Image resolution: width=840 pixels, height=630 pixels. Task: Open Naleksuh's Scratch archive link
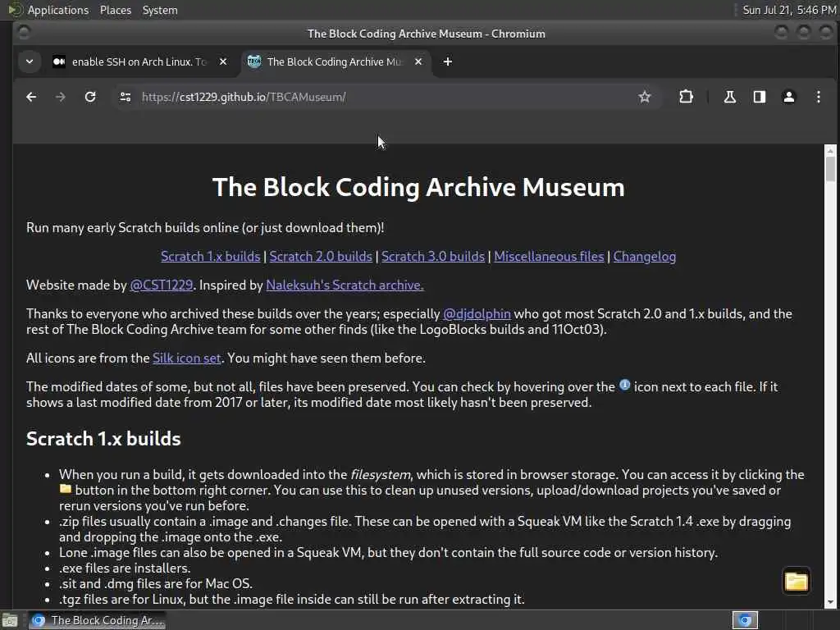[x=345, y=285]
